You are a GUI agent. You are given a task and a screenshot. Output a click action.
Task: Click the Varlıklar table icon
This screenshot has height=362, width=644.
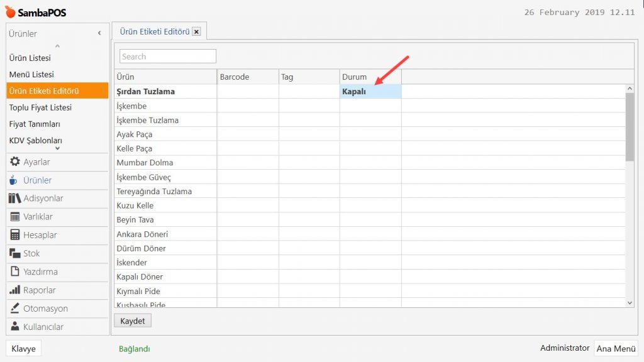click(x=15, y=217)
